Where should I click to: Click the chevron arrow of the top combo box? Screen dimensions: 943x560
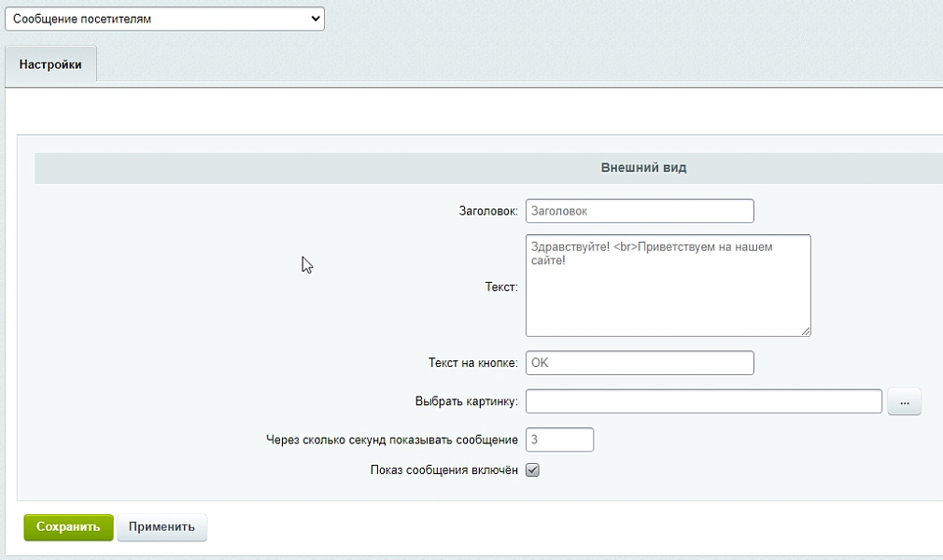(314, 19)
